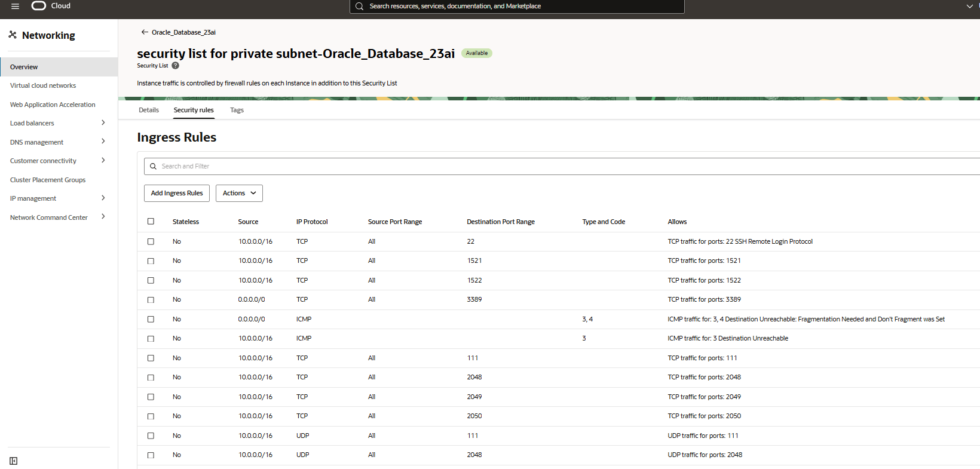Click destination port 2050 cell
This screenshot has height=469, width=980.
pyautogui.click(x=474, y=416)
